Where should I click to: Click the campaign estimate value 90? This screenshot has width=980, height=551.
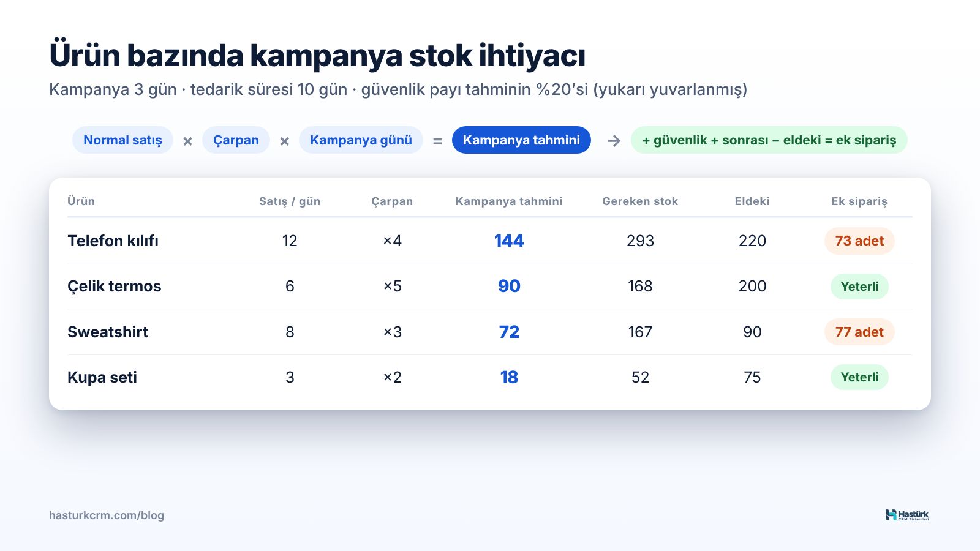(x=509, y=286)
